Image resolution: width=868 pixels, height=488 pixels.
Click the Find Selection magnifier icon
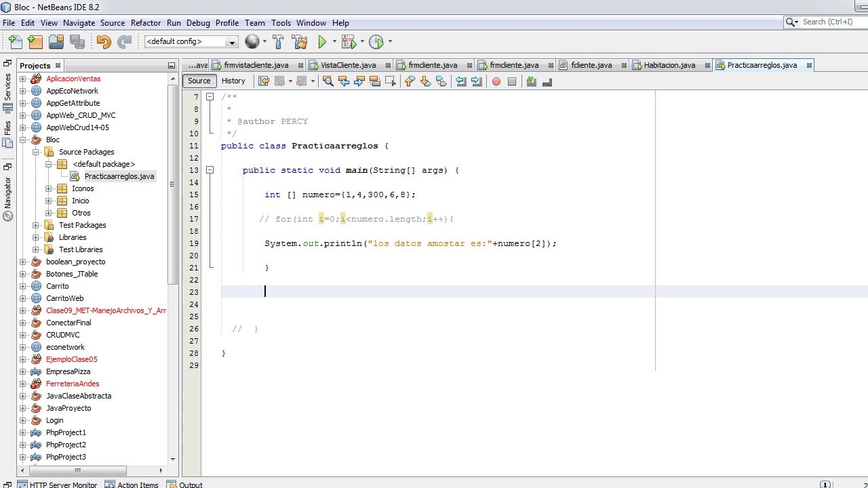pyautogui.click(x=328, y=81)
